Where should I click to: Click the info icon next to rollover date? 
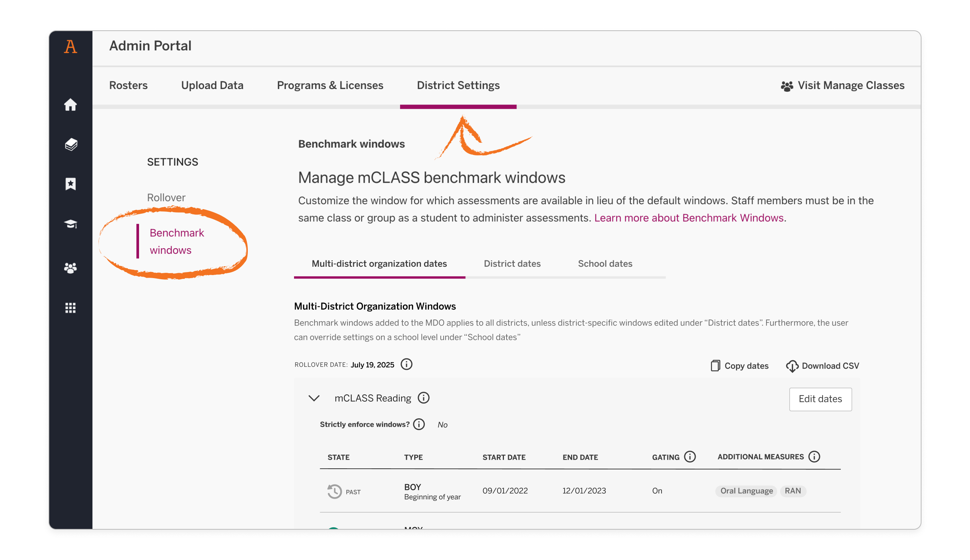pos(407,364)
